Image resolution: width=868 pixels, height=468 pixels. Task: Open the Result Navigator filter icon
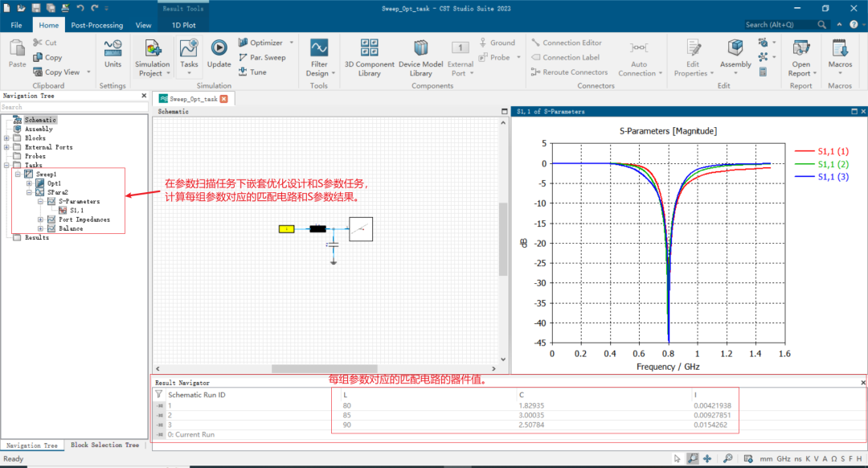pos(159,395)
